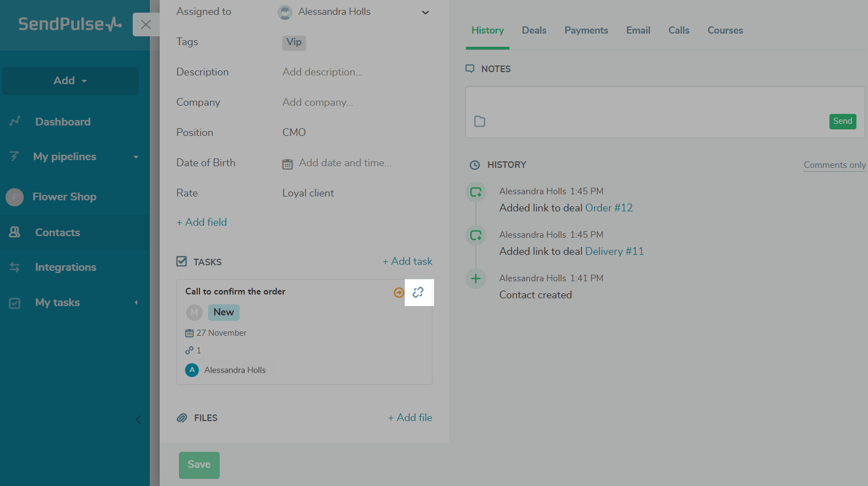Expand the My tasks submenu
This screenshot has width=868, height=486.
135,303
